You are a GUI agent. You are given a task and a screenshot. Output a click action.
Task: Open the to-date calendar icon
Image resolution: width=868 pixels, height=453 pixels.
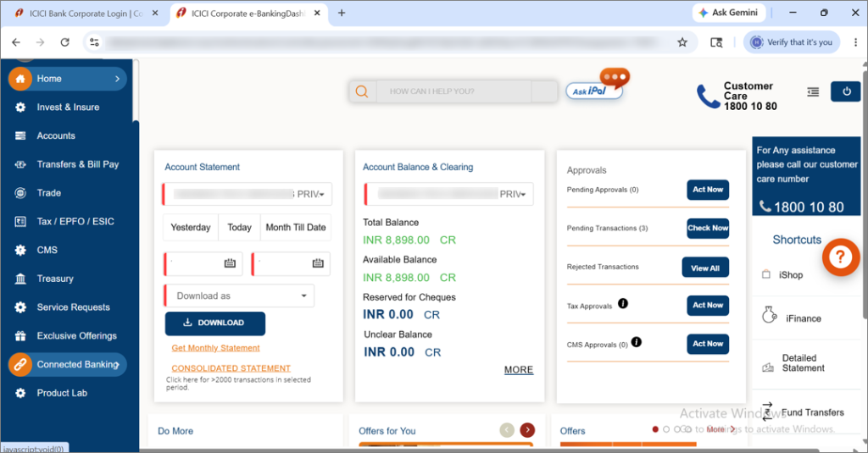click(318, 263)
